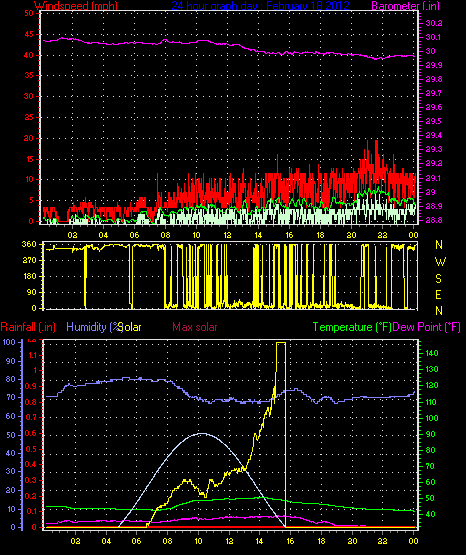
Task: Click the 270 degree wind direction label
Action: tap(29, 260)
